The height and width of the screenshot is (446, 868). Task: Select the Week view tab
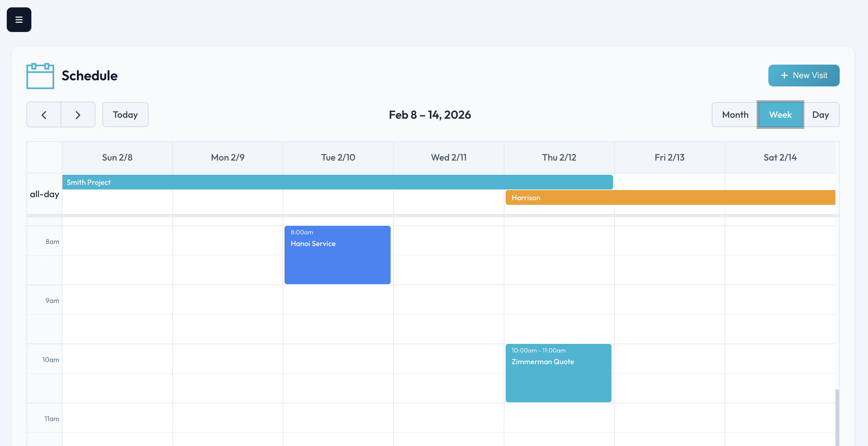tap(780, 114)
